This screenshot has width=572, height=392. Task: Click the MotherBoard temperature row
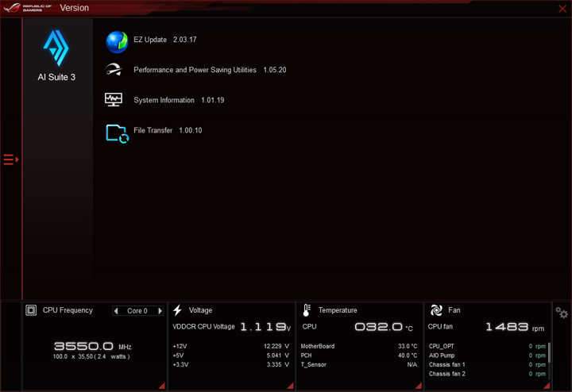pos(359,346)
